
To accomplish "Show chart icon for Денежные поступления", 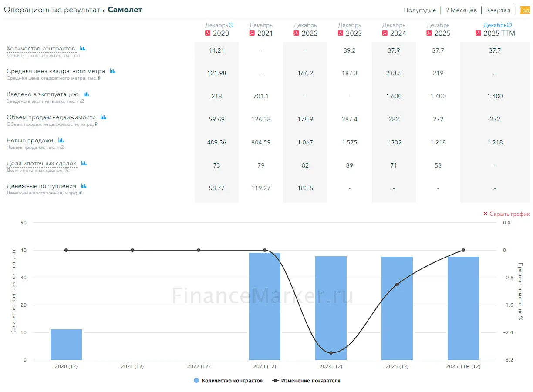I will [x=84, y=186].
